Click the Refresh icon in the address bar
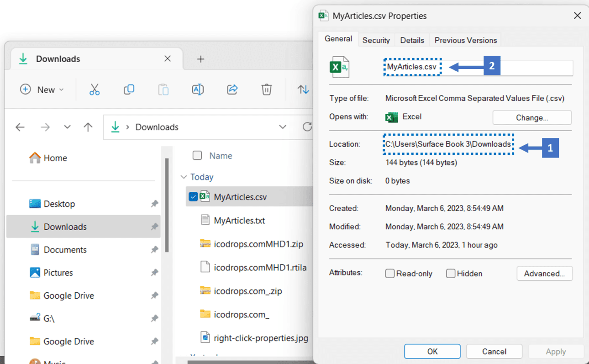This screenshot has width=589, height=364. point(307,127)
